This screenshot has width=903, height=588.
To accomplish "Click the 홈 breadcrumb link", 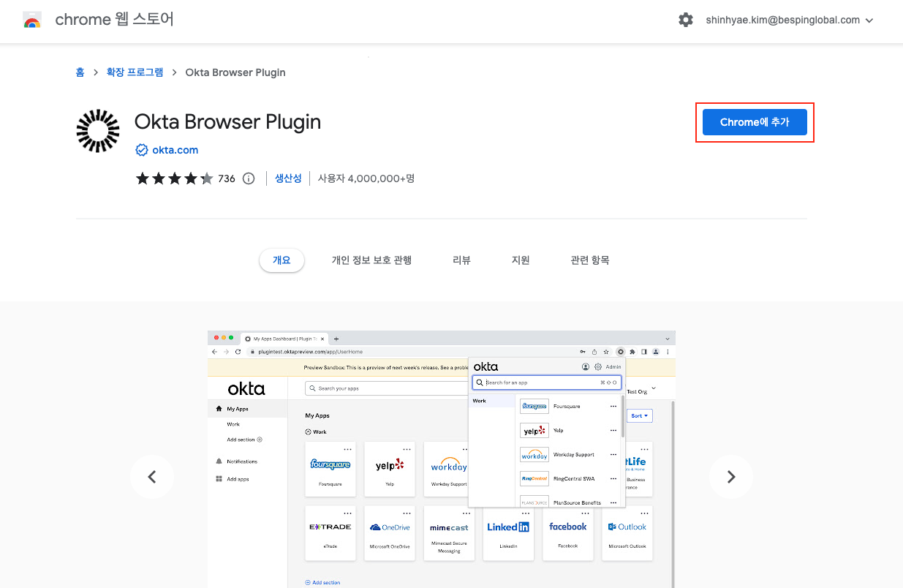I will tap(80, 72).
